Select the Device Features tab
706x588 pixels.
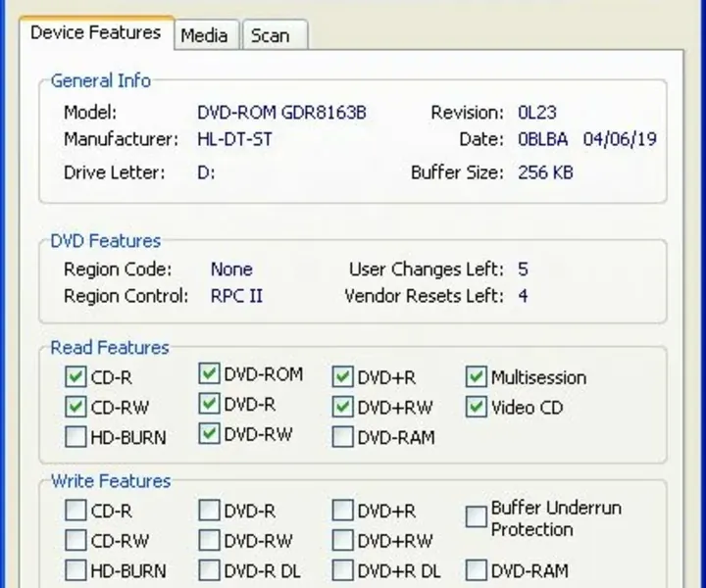[x=95, y=32]
